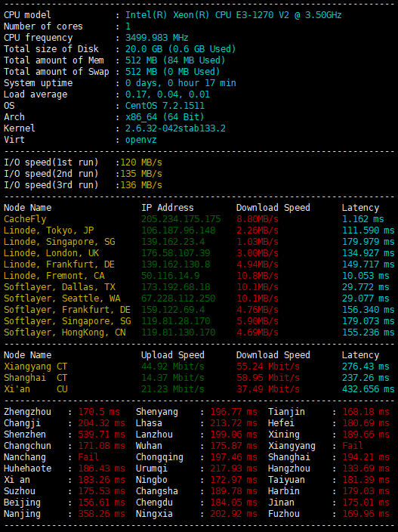Click the Zhengzhou ping 170.5 ms
The image size is (398, 532).
pos(99,412)
